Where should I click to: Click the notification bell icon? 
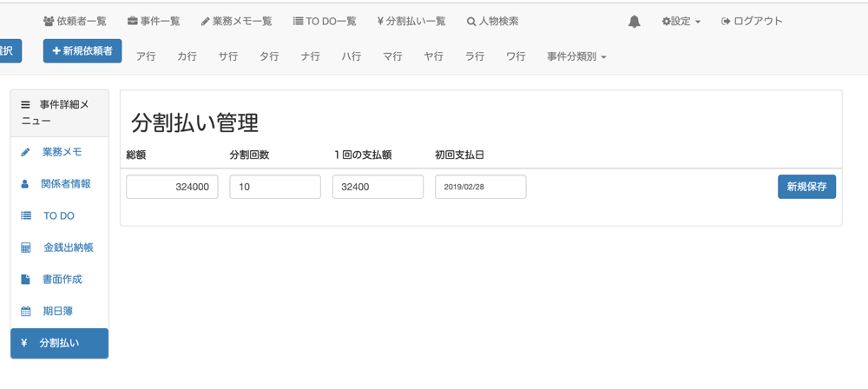[x=635, y=22]
